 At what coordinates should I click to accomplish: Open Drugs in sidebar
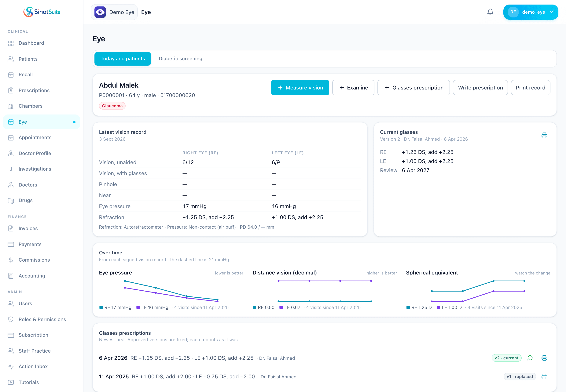tap(42, 200)
